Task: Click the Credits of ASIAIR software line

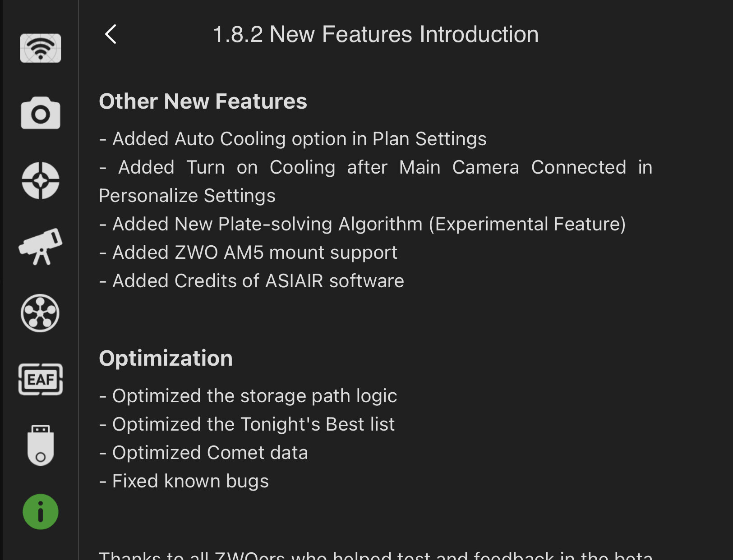Action: click(x=252, y=281)
